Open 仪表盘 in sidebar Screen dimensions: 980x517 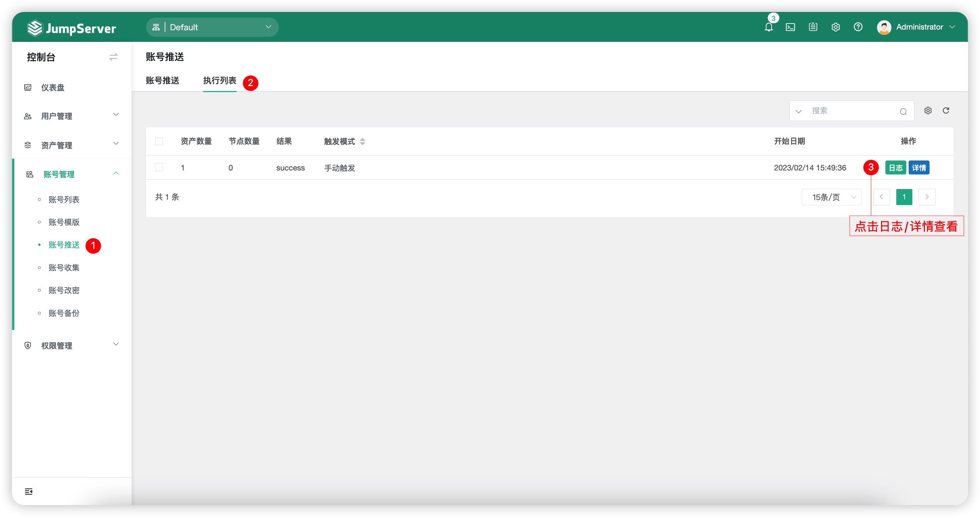tap(52, 88)
